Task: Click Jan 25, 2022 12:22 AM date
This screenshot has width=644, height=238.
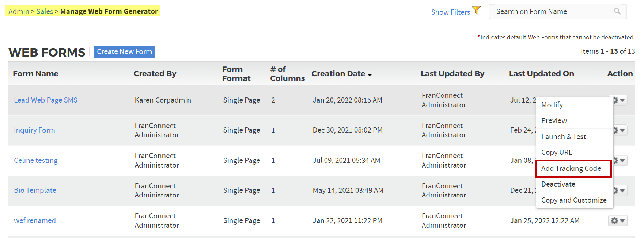Action: click(x=545, y=220)
